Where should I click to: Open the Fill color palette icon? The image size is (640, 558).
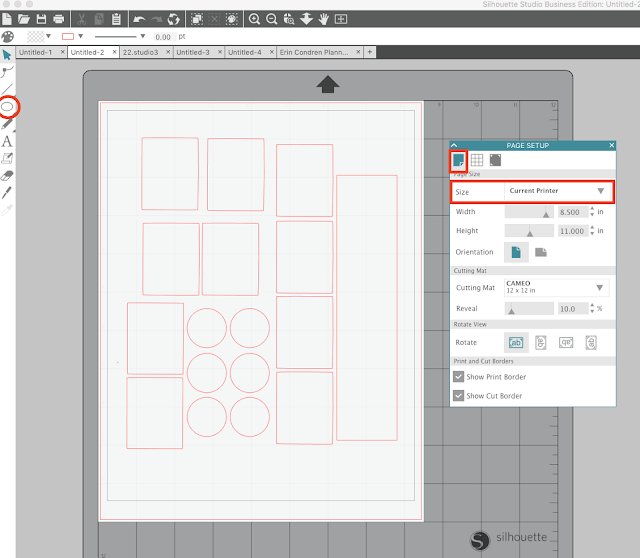[8, 37]
